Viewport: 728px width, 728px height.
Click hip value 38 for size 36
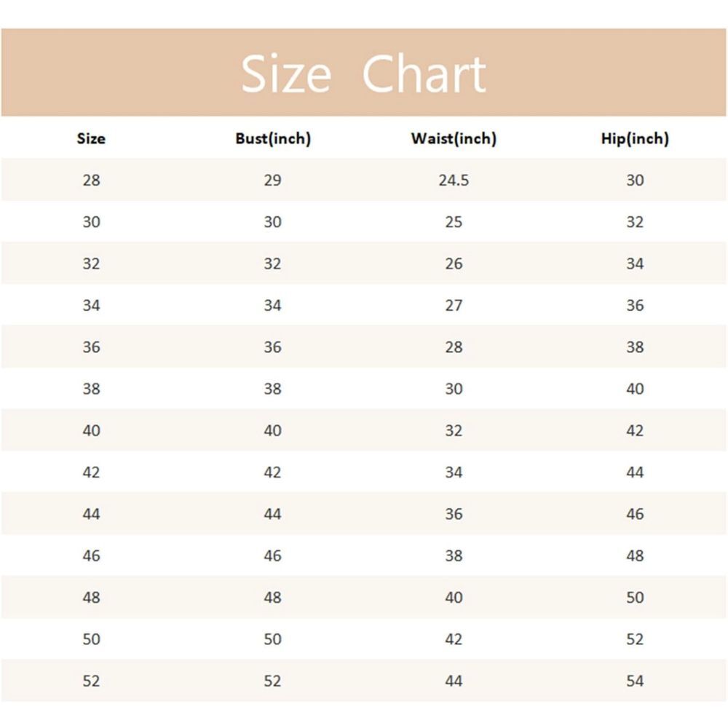tap(635, 347)
